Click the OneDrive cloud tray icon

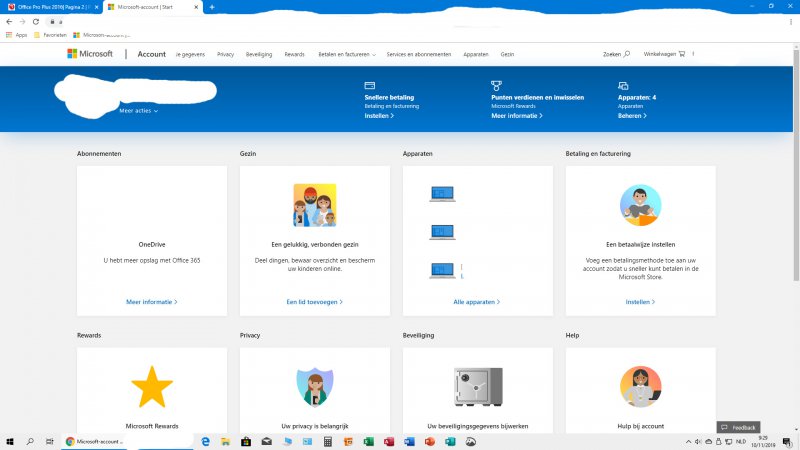(x=709, y=442)
